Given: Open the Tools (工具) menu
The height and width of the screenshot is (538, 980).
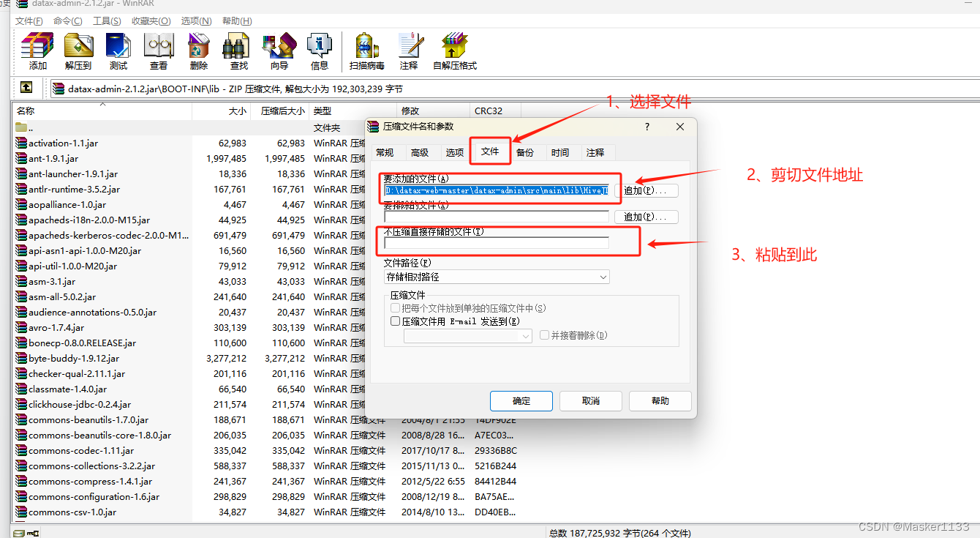Looking at the screenshot, I should coord(107,21).
